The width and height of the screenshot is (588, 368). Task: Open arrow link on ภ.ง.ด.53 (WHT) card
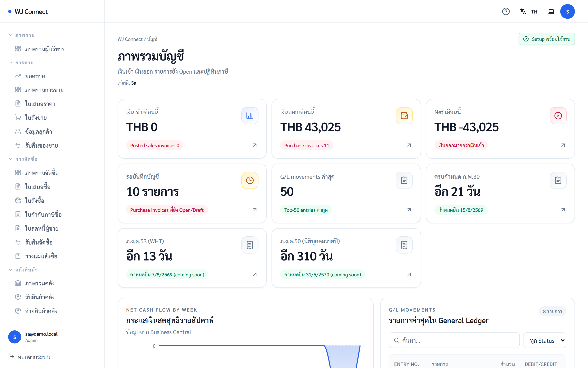pos(255,274)
